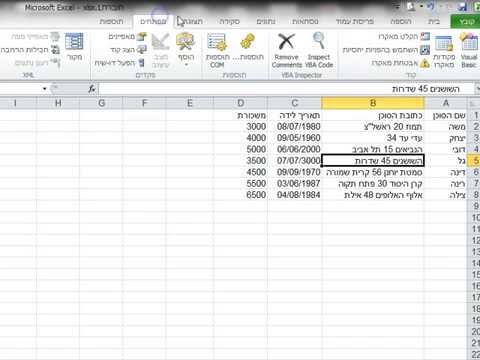The image size is (480, 360).
Task: Select row 5 header
Action: 474,161
